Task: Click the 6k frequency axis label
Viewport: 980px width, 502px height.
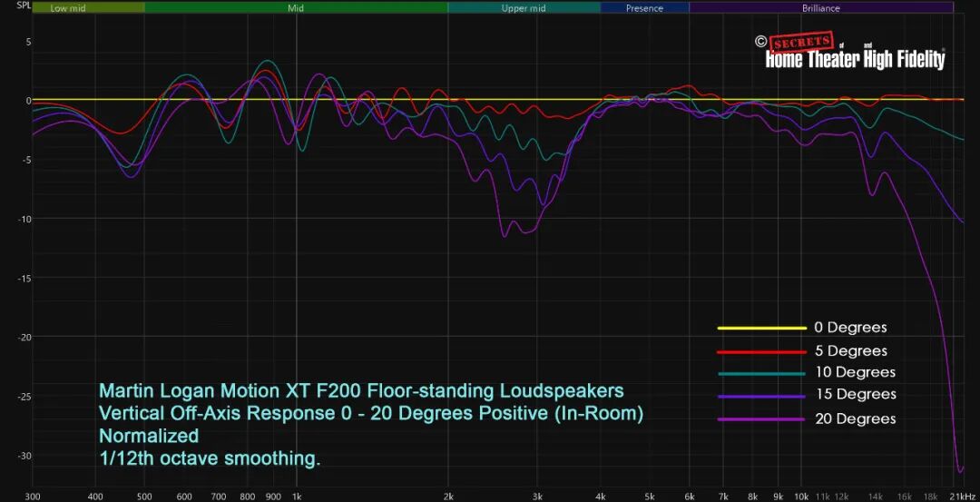Action: (x=690, y=496)
